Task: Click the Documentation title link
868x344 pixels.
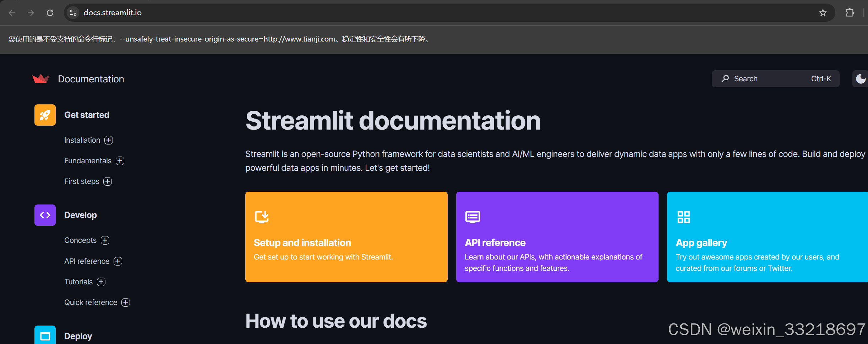Action: (91, 79)
